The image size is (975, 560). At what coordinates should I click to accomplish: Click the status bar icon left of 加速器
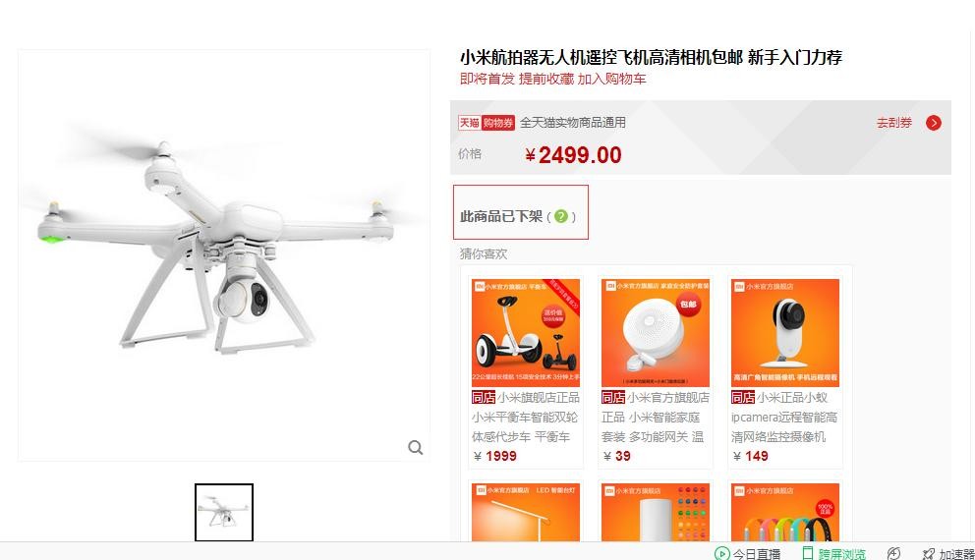[893, 553]
